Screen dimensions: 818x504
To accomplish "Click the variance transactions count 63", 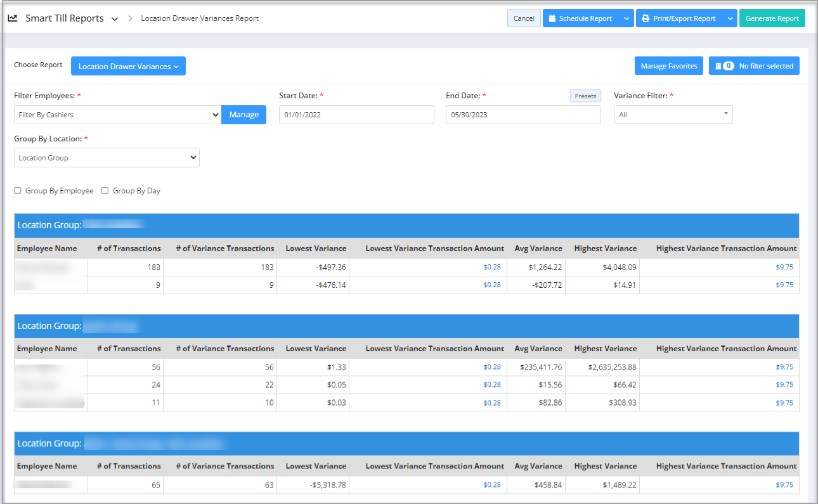I will 269,485.
